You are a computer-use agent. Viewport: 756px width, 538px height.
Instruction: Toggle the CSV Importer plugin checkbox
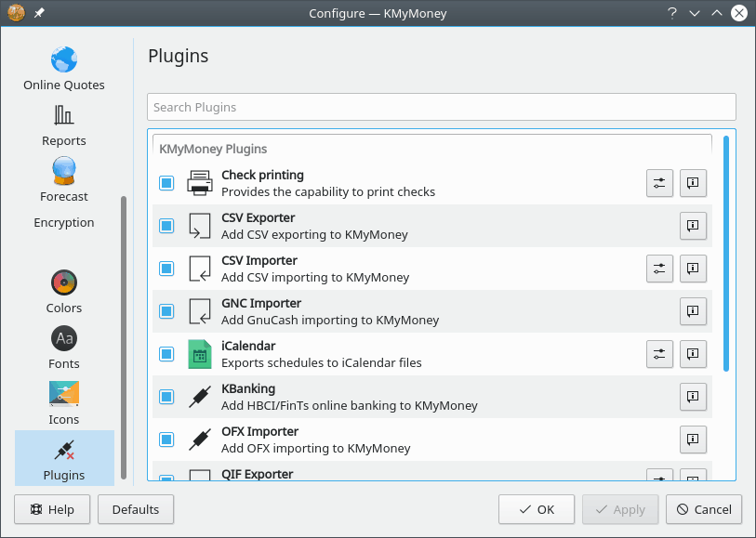pos(166,269)
